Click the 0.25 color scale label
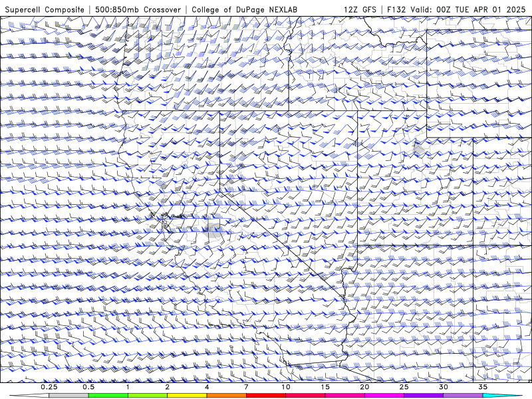The height and width of the screenshot is (399, 532). point(49,387)
